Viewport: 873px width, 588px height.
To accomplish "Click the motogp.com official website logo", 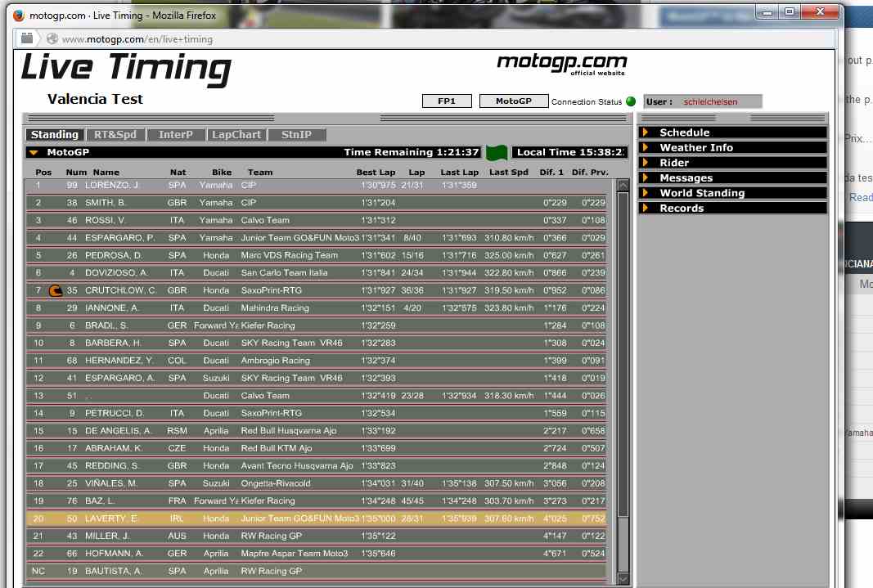I will click(x=561, y=64).
